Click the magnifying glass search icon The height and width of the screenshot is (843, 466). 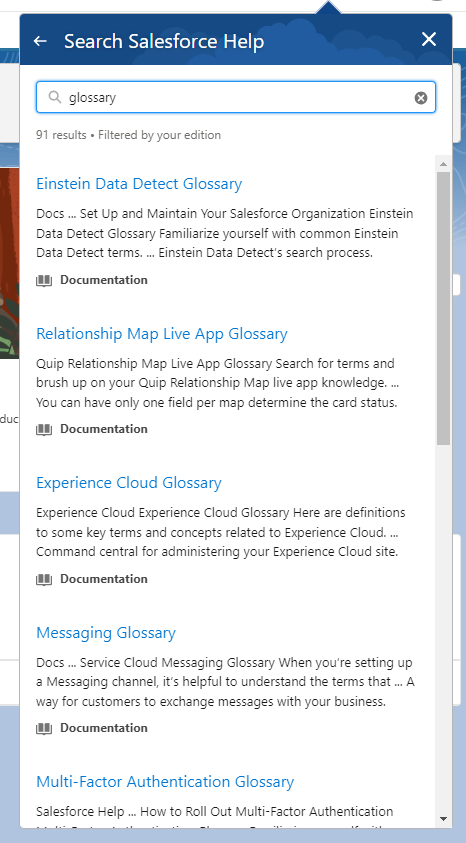click(x=54, y=97)
